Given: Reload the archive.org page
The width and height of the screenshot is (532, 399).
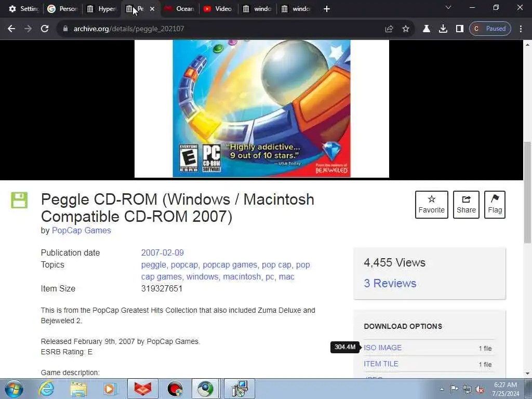Looking at the screenshot, I should tap(45, 29).
